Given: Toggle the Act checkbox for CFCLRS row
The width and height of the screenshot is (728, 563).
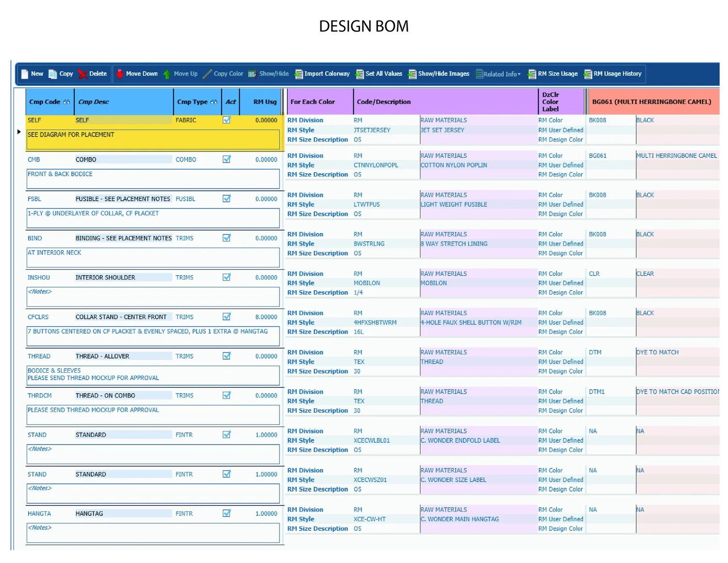Looking at the screenshot, I should [x=227, y=316].
